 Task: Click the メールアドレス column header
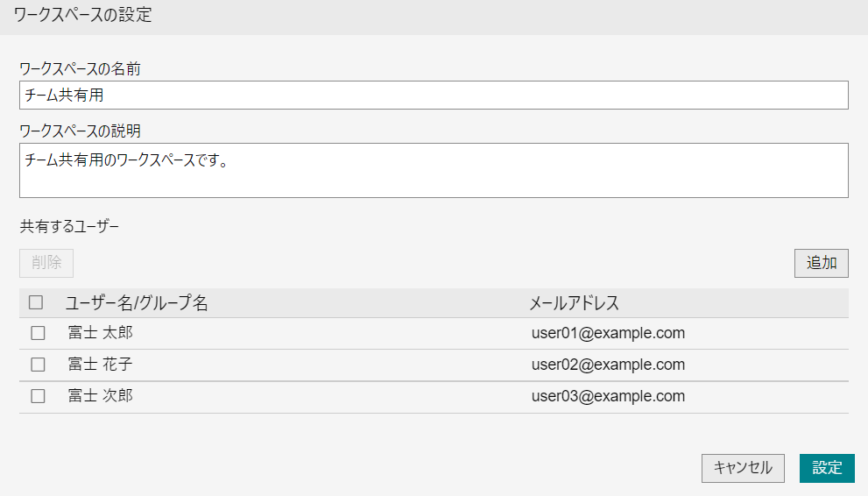point(574,303)
